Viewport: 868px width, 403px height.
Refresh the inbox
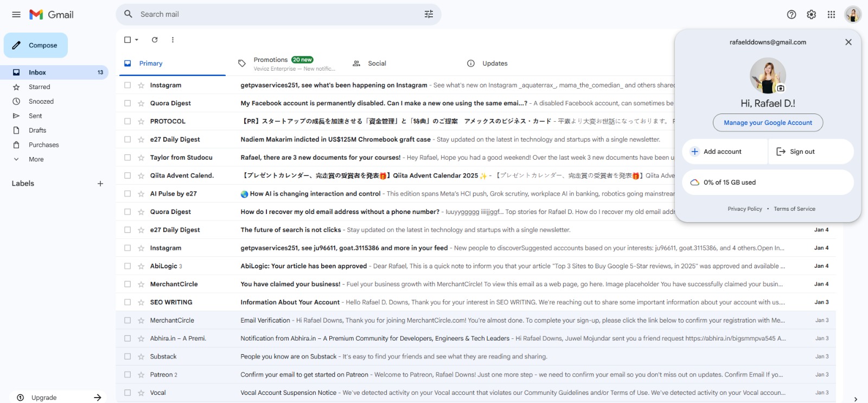[x=155, y=40]
